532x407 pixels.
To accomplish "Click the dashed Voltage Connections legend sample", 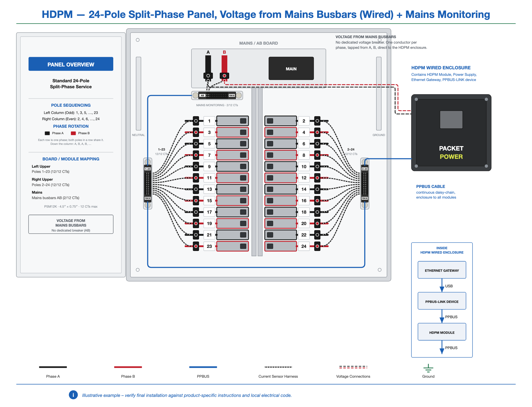I will 353,367.
